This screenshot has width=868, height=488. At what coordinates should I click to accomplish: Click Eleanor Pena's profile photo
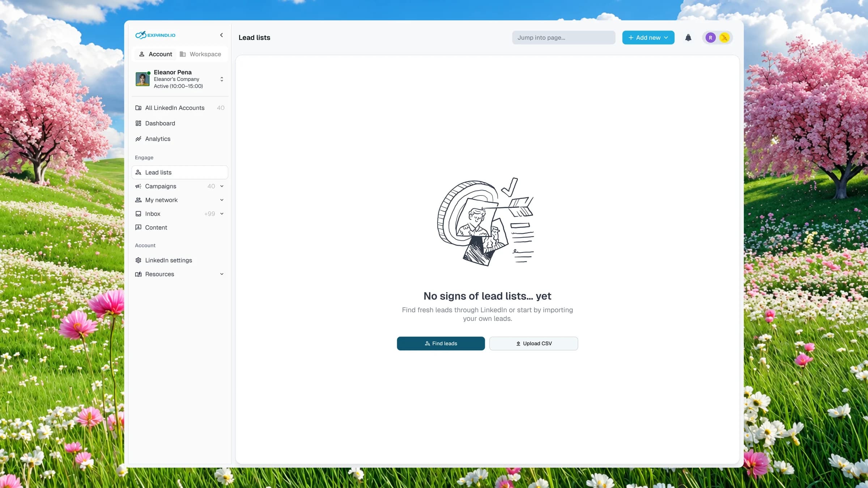click(142, 79)
